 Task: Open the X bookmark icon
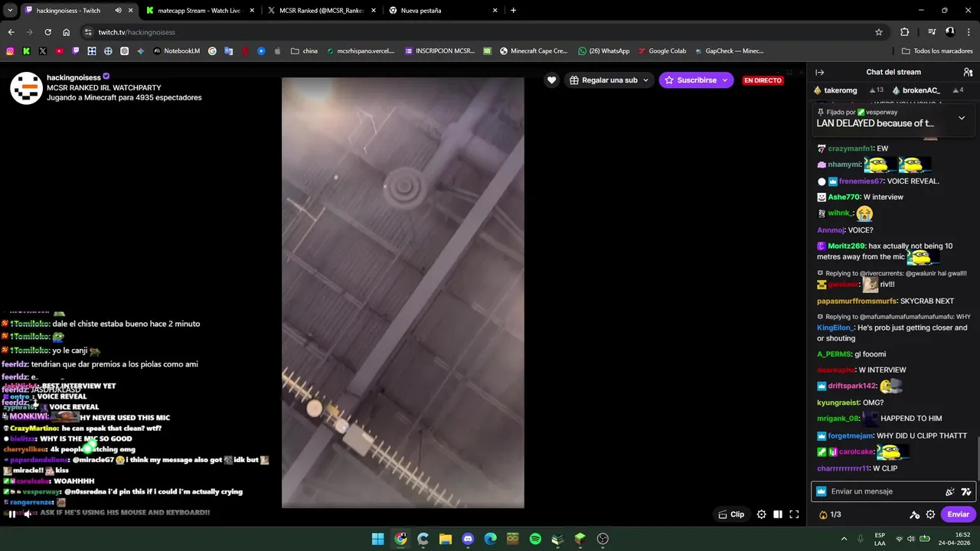coord(43,51)
